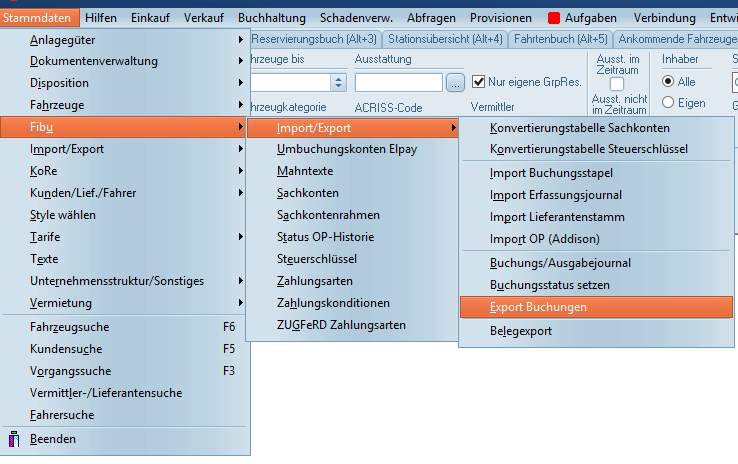Click the red Aufgaben indicator icon

click(555, 18)
